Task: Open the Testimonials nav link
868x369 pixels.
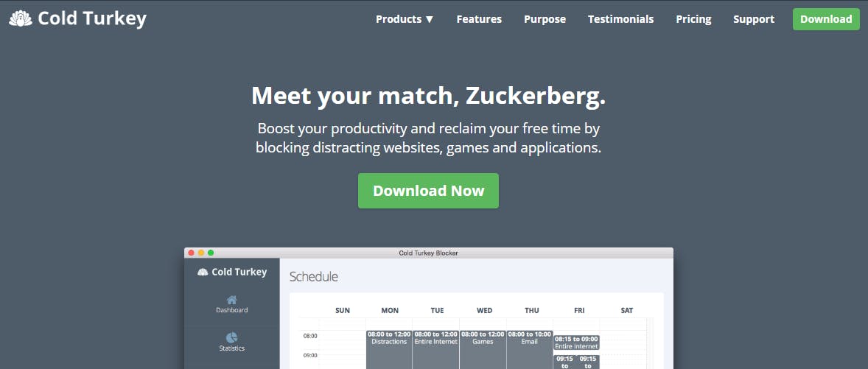Action: (620, 19)
